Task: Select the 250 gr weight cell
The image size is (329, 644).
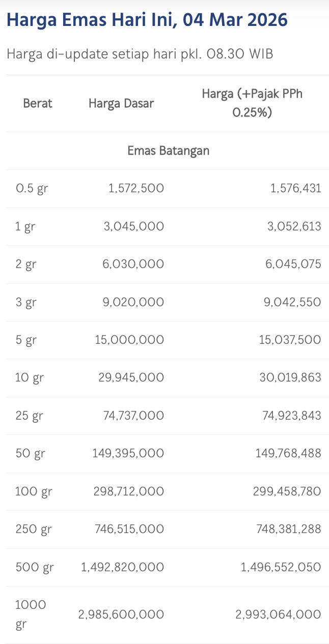Action: tap(34, 530)
